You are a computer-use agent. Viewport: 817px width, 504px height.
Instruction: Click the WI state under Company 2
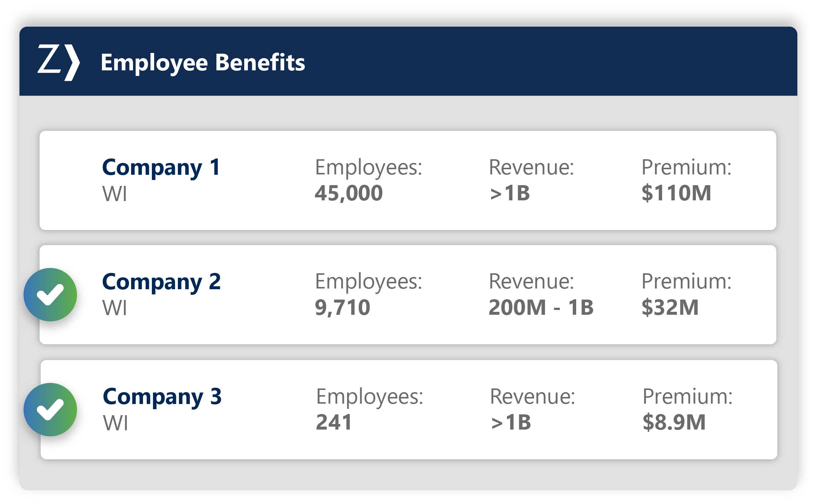click(114, 308)
